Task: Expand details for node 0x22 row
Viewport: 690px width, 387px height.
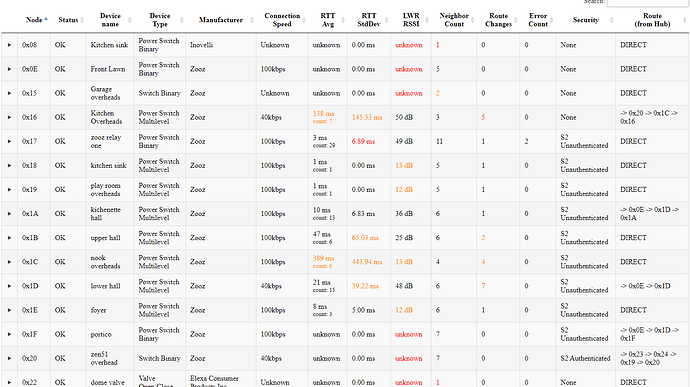Action: [x=9, y=382]
